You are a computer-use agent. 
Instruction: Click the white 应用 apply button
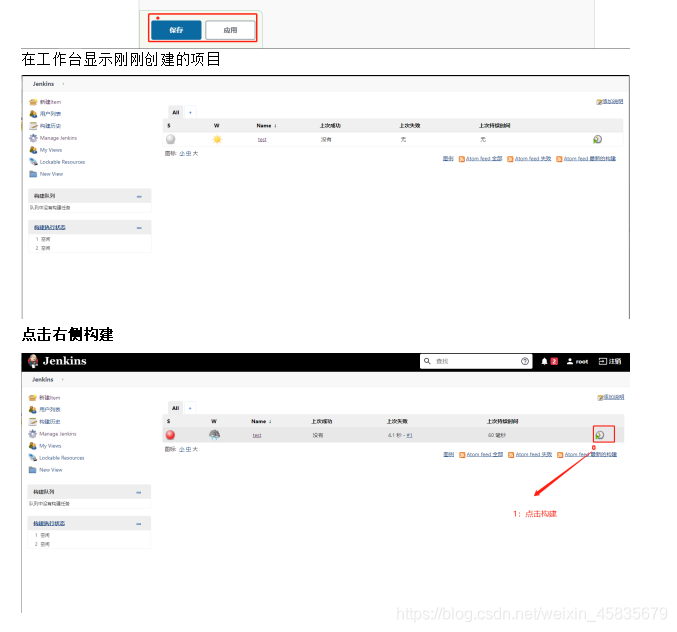pos(230,30)
